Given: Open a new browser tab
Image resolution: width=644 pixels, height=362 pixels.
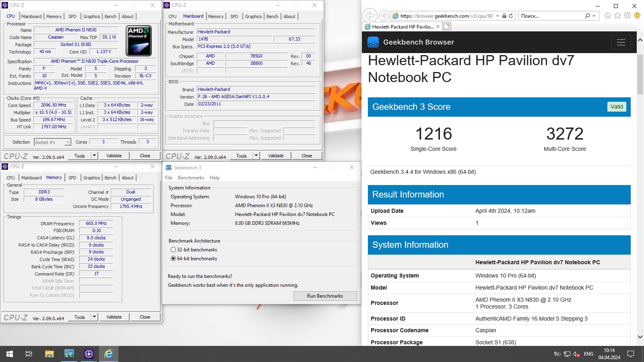Looking at the screenshot, I should point(447,27).
